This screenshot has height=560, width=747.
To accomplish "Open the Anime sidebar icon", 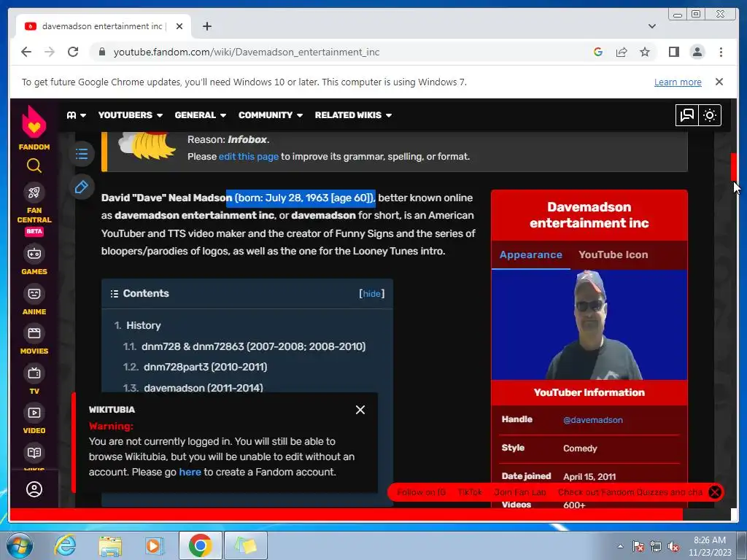I will click(34, 294).
